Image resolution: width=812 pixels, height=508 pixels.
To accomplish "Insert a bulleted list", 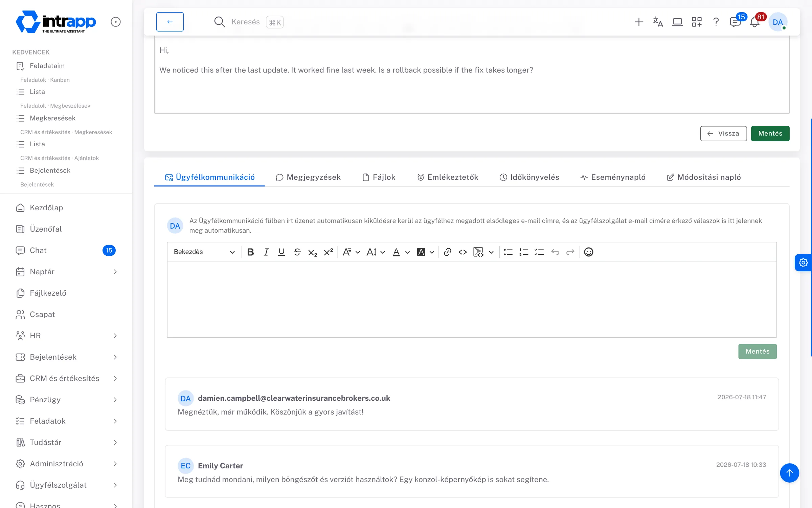I will coord(508,252).
